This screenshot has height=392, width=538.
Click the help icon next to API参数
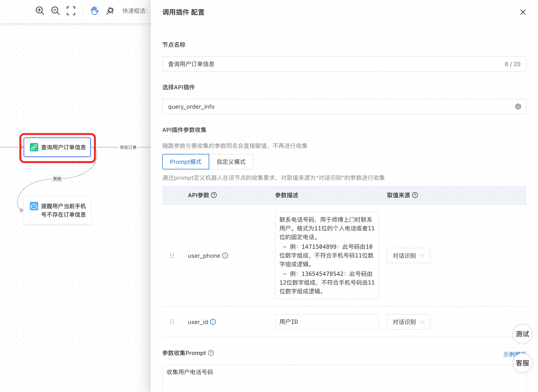(x=214, y=195)
